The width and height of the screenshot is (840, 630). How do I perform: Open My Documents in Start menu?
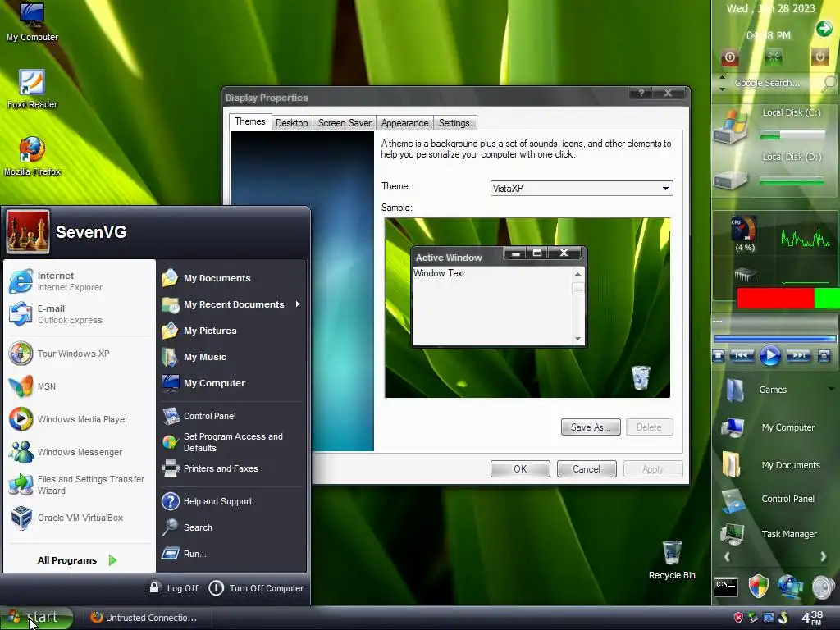(232, 278)
